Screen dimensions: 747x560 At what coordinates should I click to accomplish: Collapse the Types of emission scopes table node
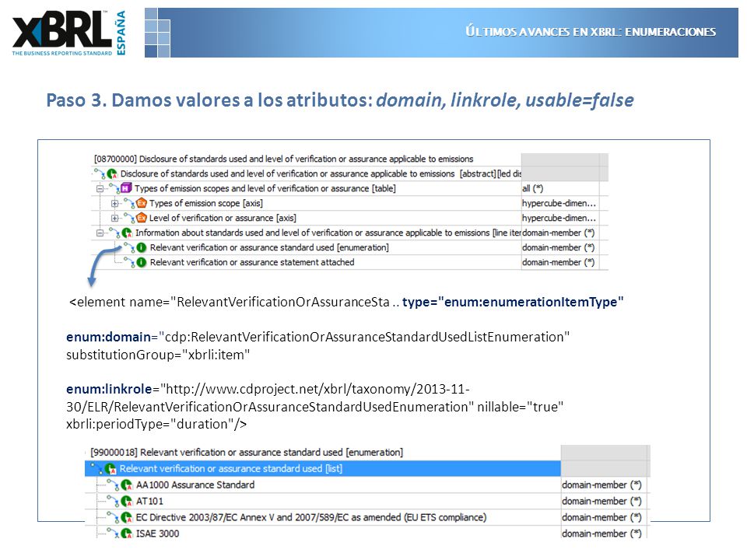click(x=100, y=188)
